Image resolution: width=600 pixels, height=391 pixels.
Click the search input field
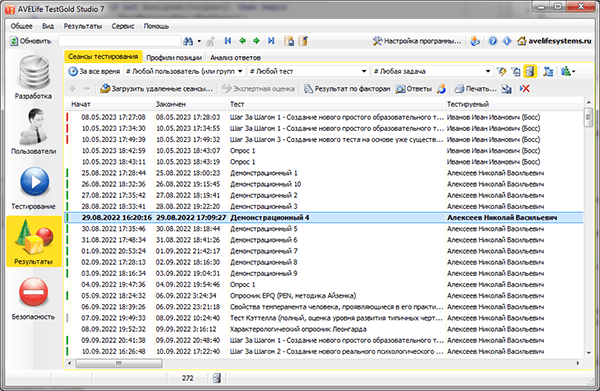point(119,41)
